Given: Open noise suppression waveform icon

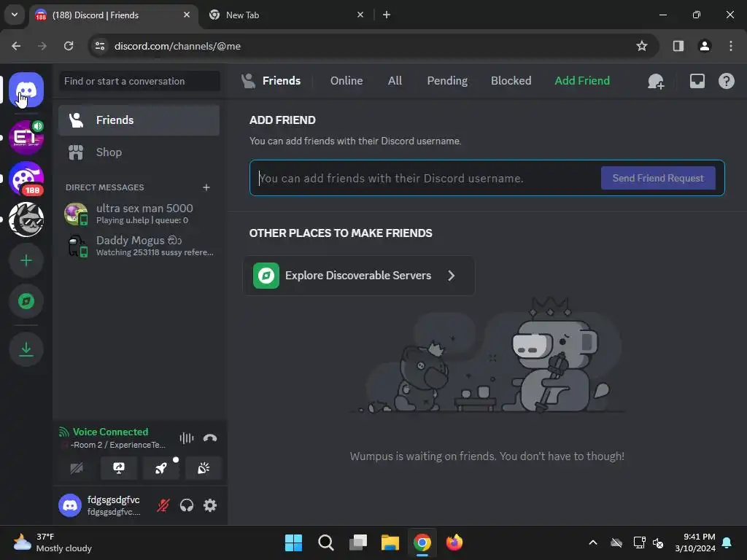Looking at the screenshot, I should point(187,438).
